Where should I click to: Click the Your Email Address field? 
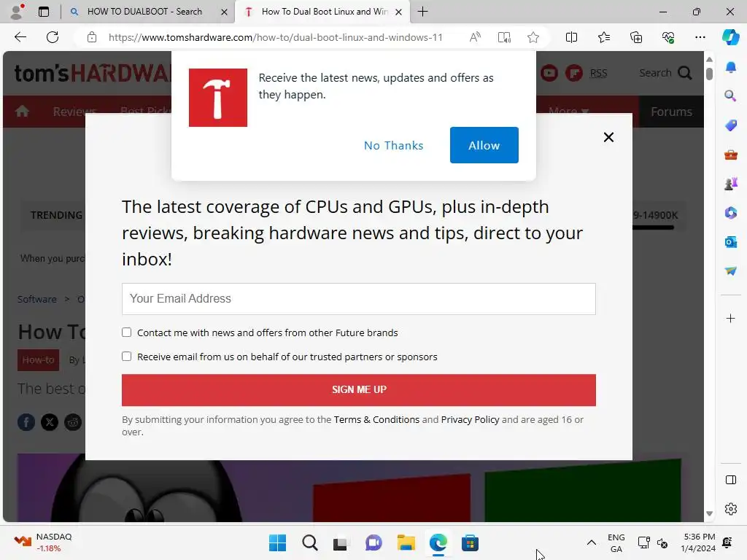tap(359, 298)
